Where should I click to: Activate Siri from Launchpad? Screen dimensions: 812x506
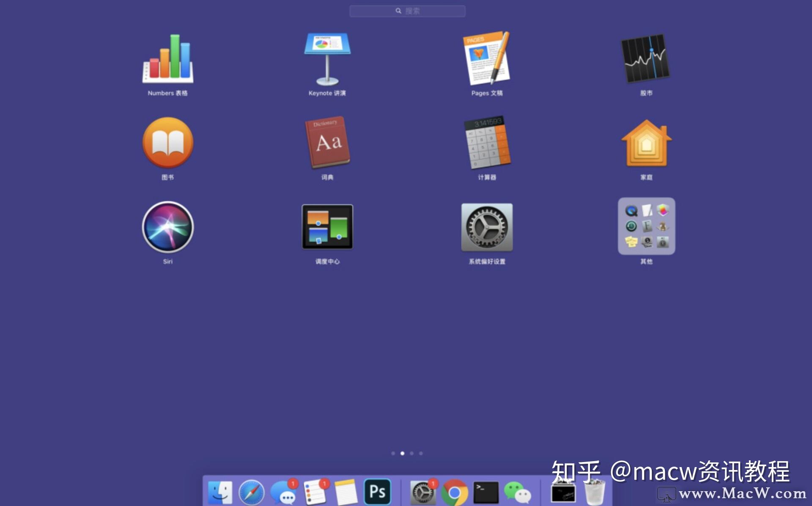click(x=168, y=227)
